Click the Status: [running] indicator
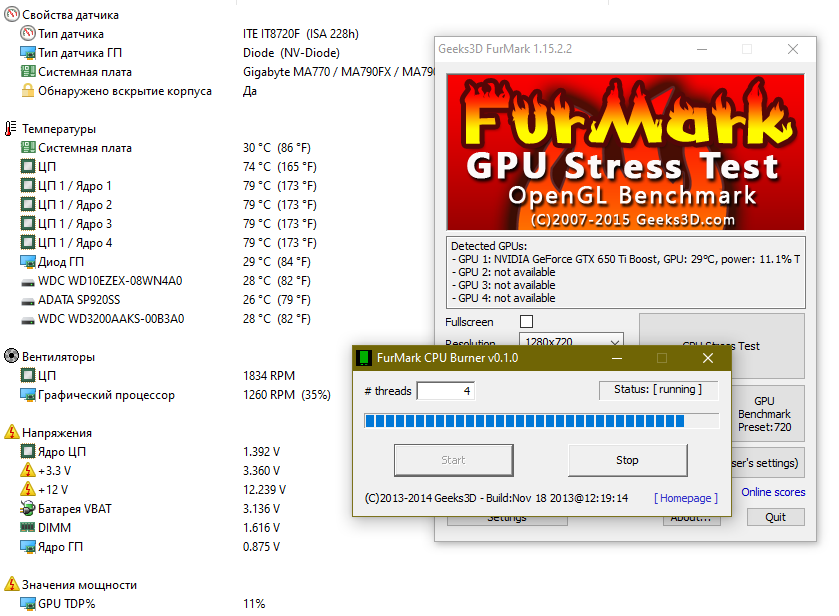839x616 pixels. pyautogui.click(x=658, y=390)
